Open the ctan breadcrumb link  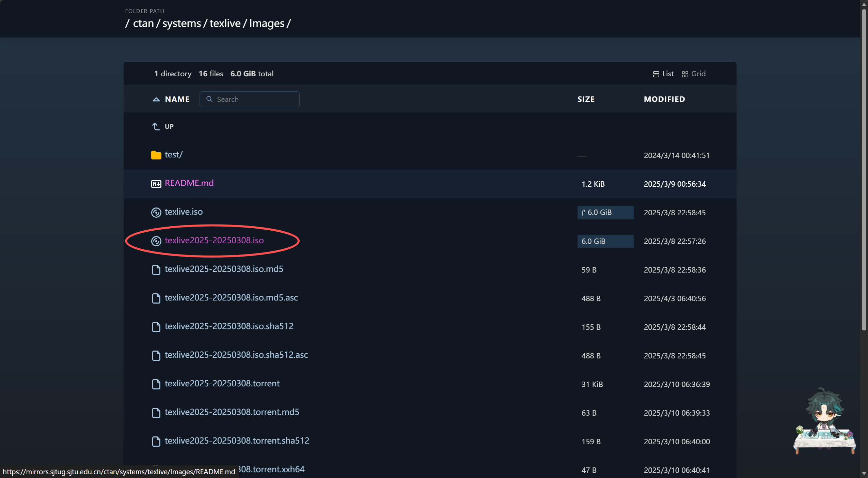143,23
